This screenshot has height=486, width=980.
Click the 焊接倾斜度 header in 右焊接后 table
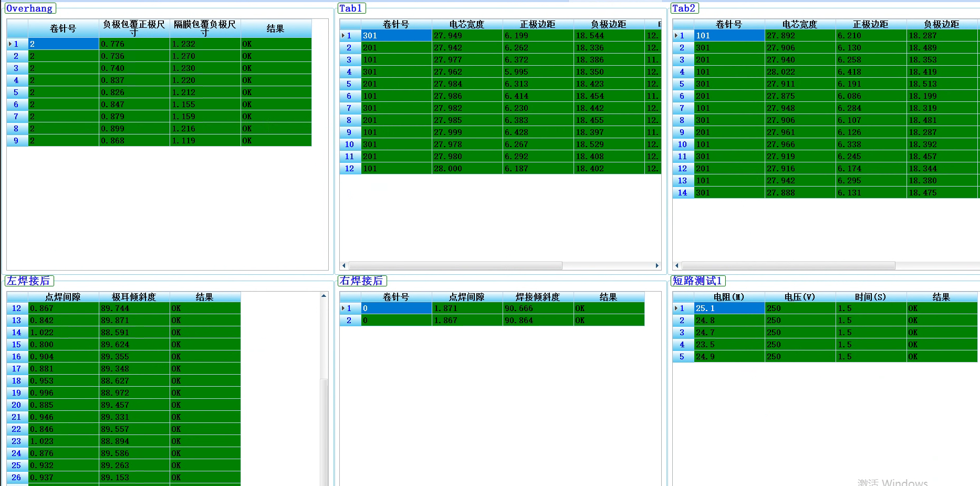tap(538, 297)
